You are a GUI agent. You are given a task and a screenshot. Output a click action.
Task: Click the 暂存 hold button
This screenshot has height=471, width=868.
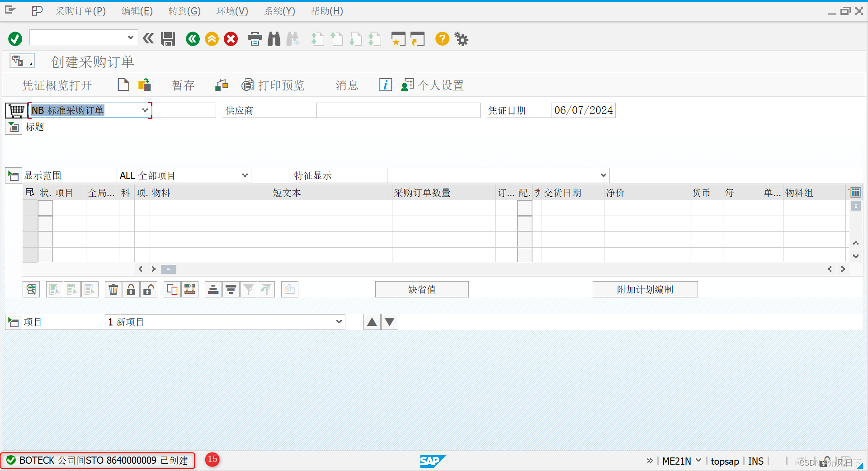coord(183,85)
